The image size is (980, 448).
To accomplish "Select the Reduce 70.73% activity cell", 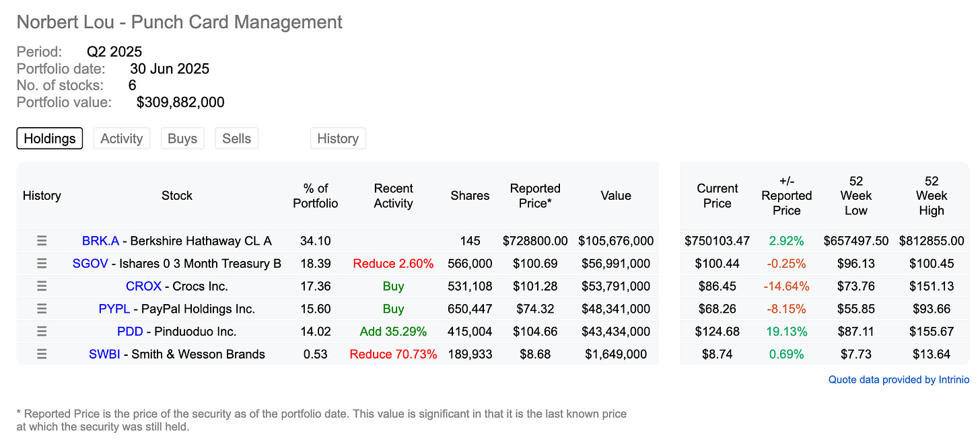I will click(x=393, y=354).
